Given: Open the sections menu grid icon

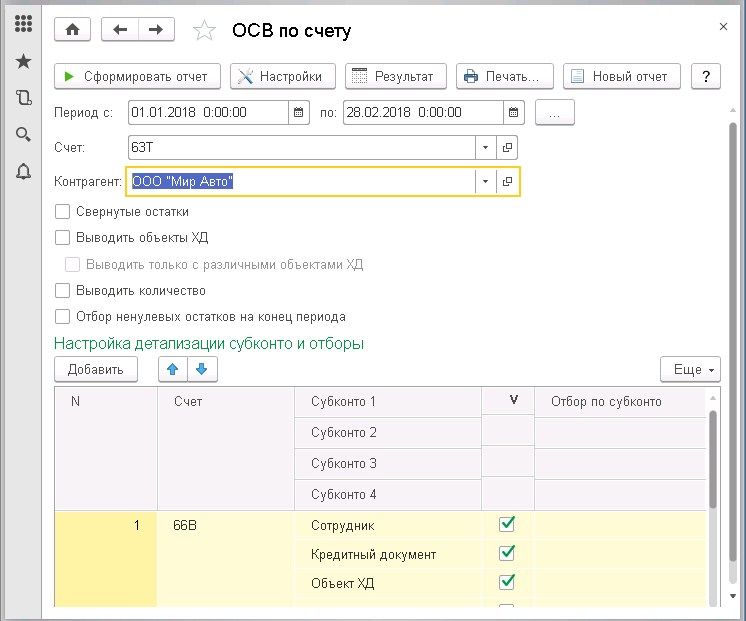Looking at the screenshot, I should point(23,23).
